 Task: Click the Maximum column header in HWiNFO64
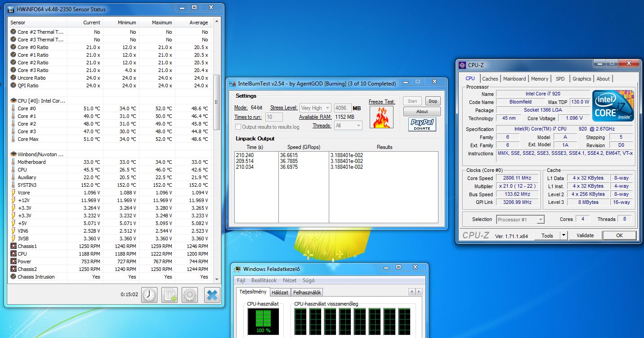tap(157, 23)
